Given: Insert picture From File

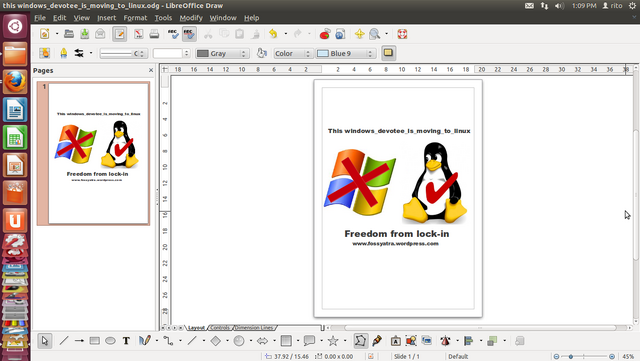Looking at the screenshot, I should (411, 341).
